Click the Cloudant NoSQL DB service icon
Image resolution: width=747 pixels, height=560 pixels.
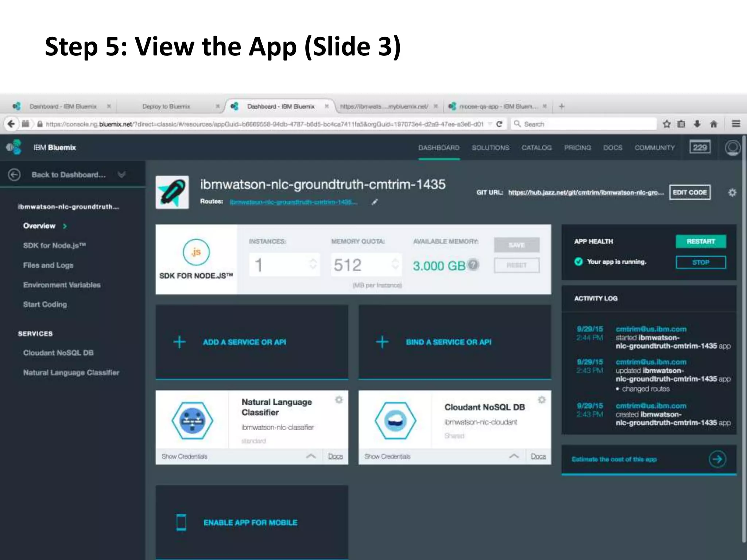click(395, 420)
